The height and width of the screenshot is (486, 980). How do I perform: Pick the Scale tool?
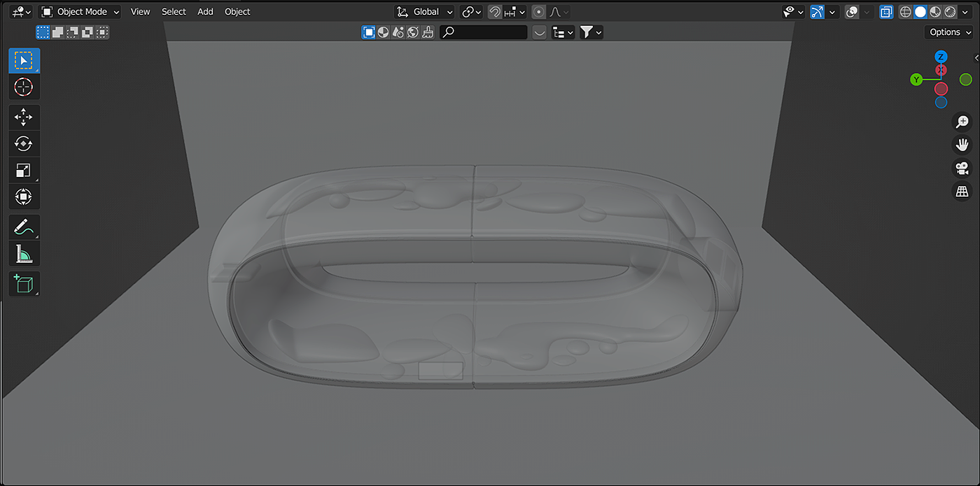point(24,170)
